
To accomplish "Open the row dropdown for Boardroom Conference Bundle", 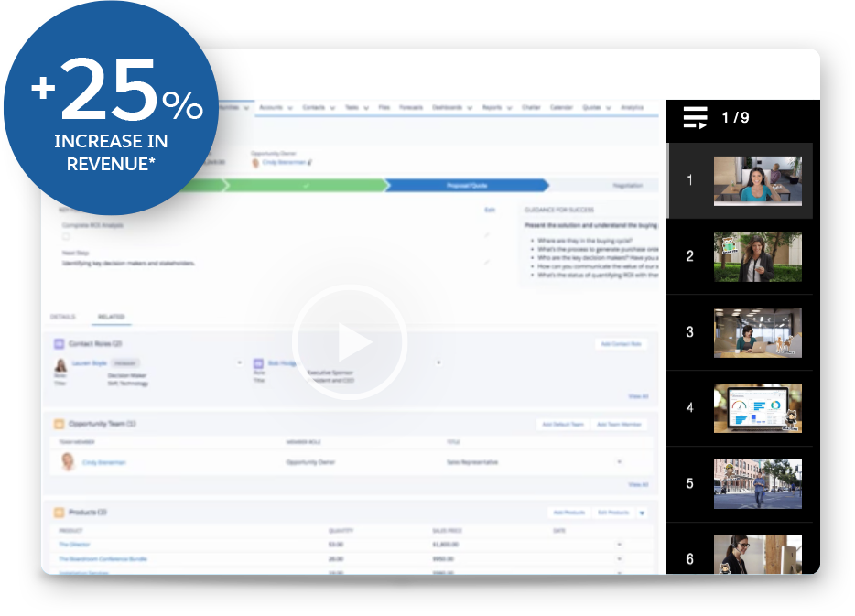I will [x=619, y=558].
